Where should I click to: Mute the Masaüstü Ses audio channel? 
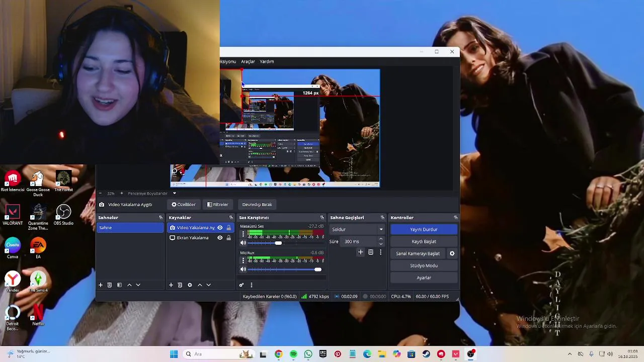pyautogui.click(x=244, y=243)
